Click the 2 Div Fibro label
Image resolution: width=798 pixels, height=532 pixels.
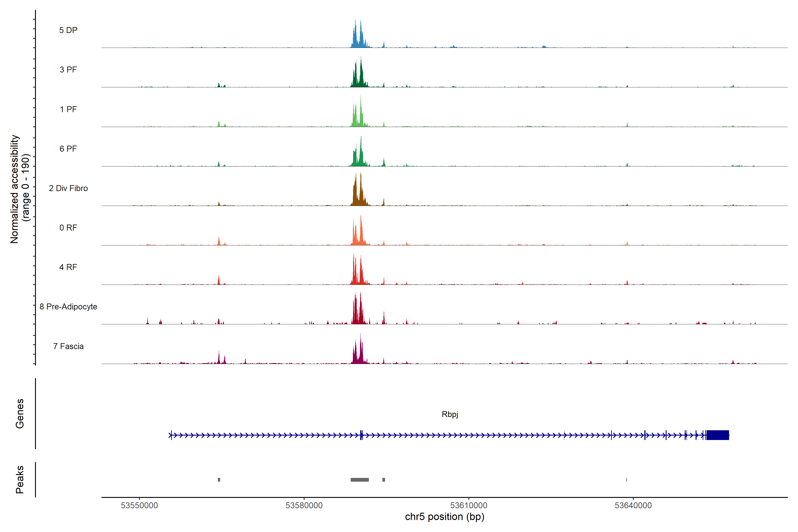point(68,188)
